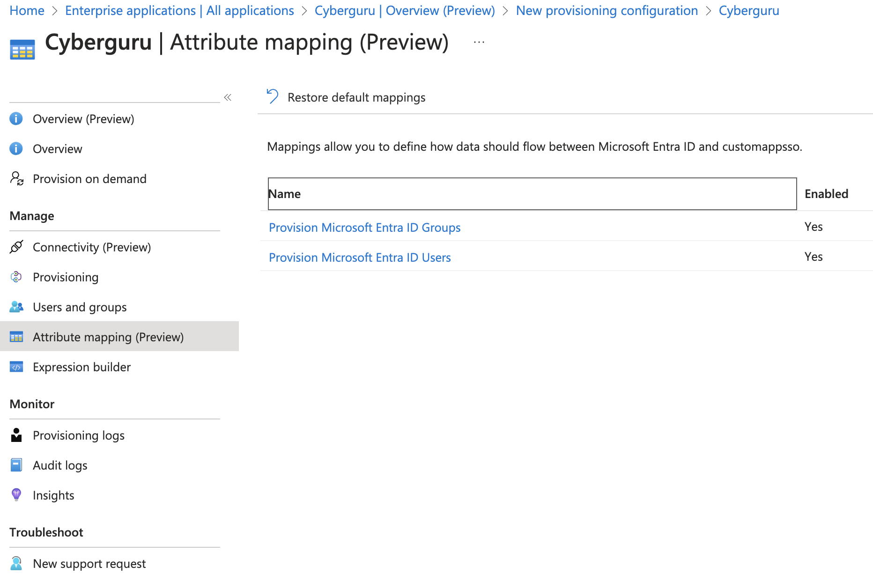The width and height of the screenshot is (873, 588).
Task: Click the Connectivity plug icon
Action: pyautogui.click(x=16, y=247)
